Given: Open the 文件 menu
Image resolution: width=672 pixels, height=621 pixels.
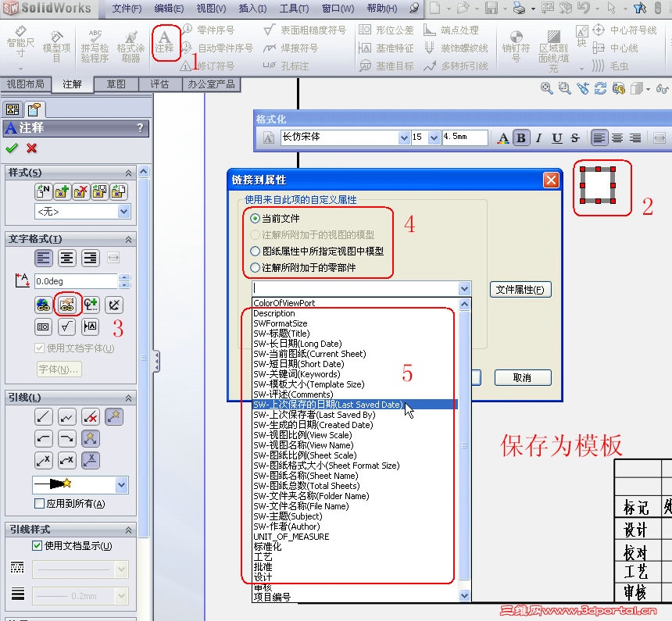Looking at the screenshot, I should point(127,8).
